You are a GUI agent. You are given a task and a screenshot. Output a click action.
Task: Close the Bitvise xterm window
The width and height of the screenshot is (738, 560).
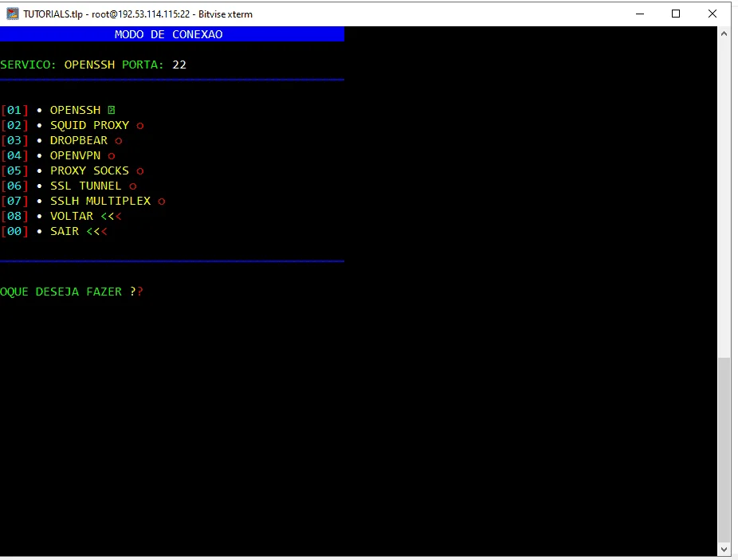coord(712,14)
